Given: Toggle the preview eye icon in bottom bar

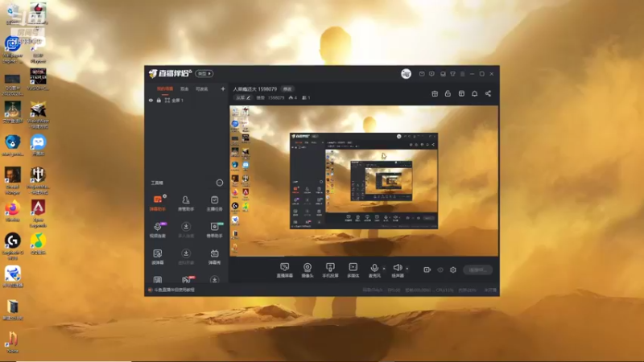Looking at the screenshot, I should pyautogui.click(x=440, y=269).
